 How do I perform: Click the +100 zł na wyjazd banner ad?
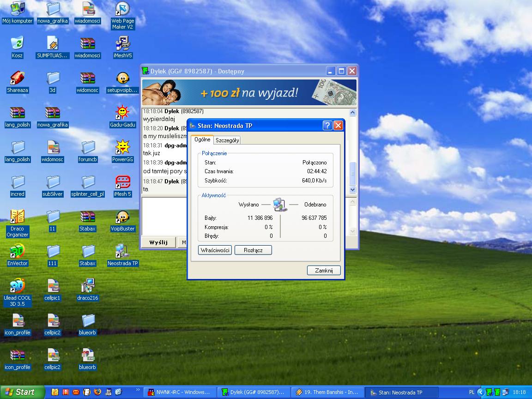tap(249, 92)
